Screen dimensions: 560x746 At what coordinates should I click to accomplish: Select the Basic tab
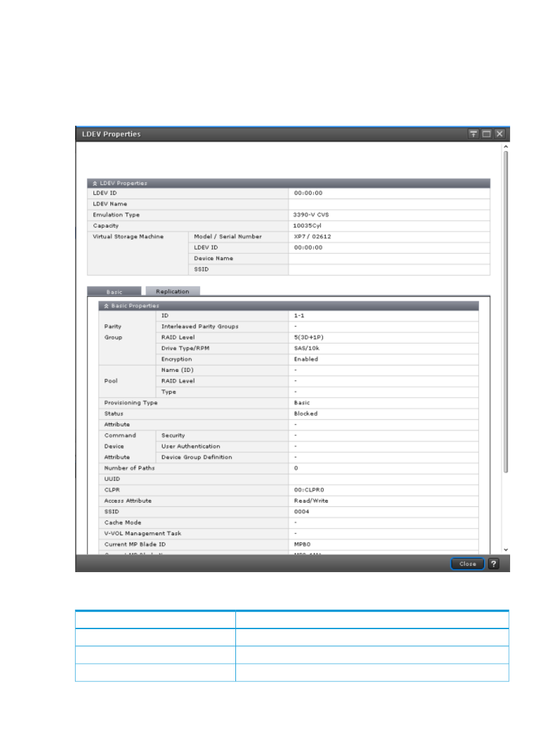114,291
